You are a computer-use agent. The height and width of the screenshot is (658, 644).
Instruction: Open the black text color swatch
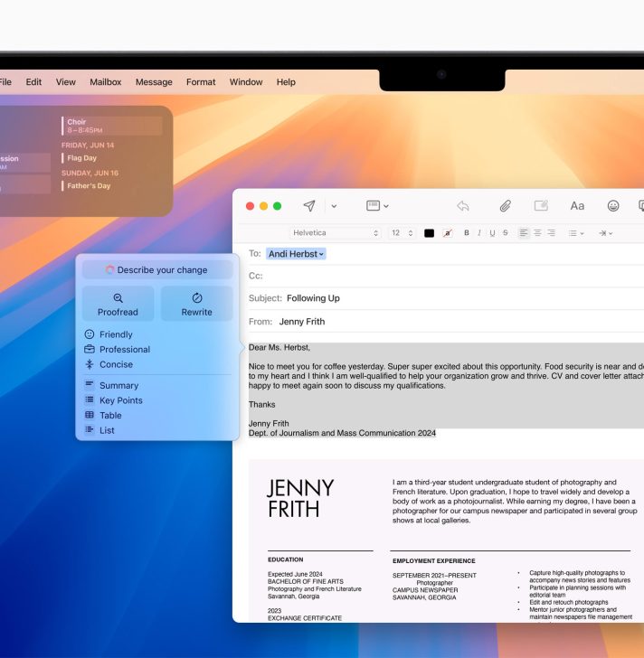pyautogui.click(x=429, y=233)
